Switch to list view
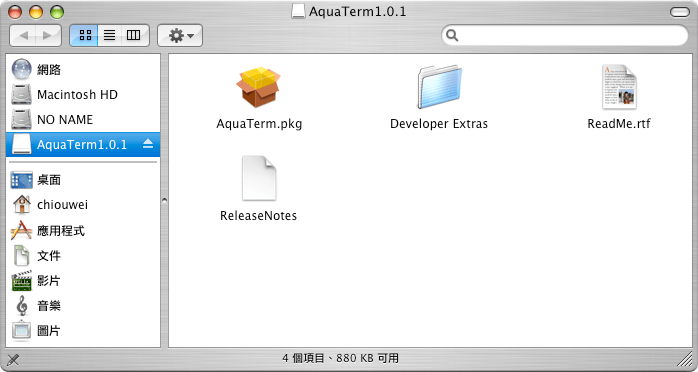Viewport: 698px width, 372px height. click(110, 36)
